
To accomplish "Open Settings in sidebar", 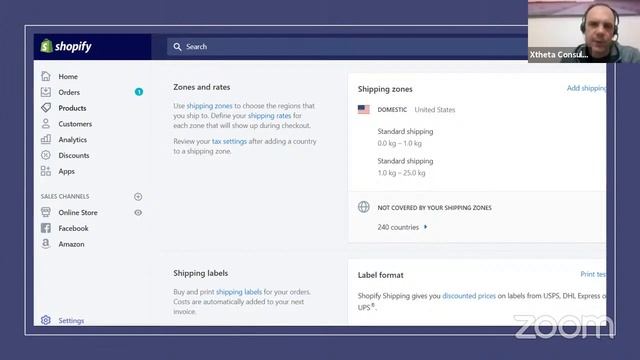I will 71,320.
